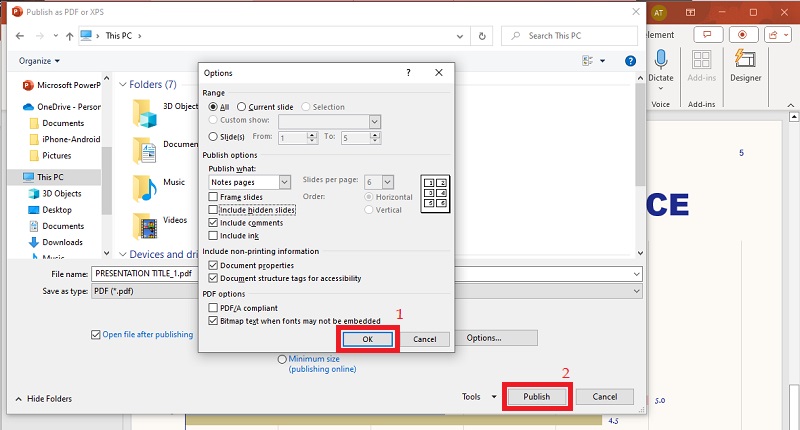Open the address bar previous locations dropdown
Screen dimensions: 800x430
[460, 36]
